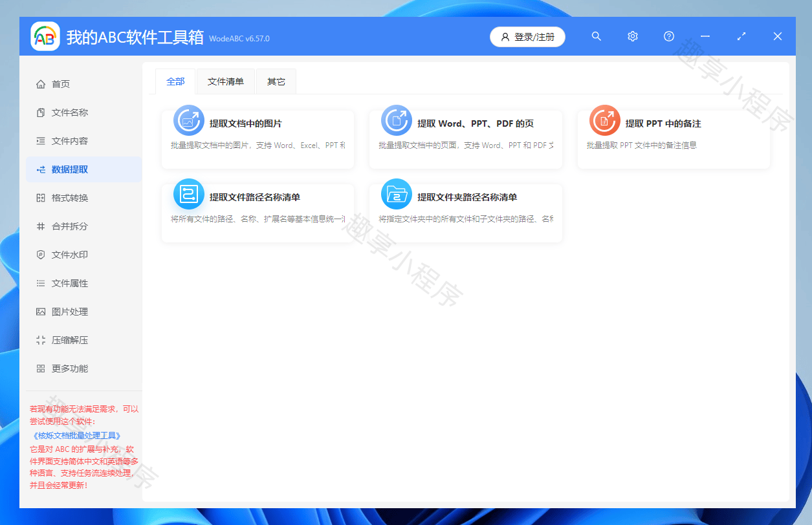This screenshot has height=525, width=812.
Task: Click the 提取 Word、PPT、PDF 的页 icon
Action: (x=397, y=120)
